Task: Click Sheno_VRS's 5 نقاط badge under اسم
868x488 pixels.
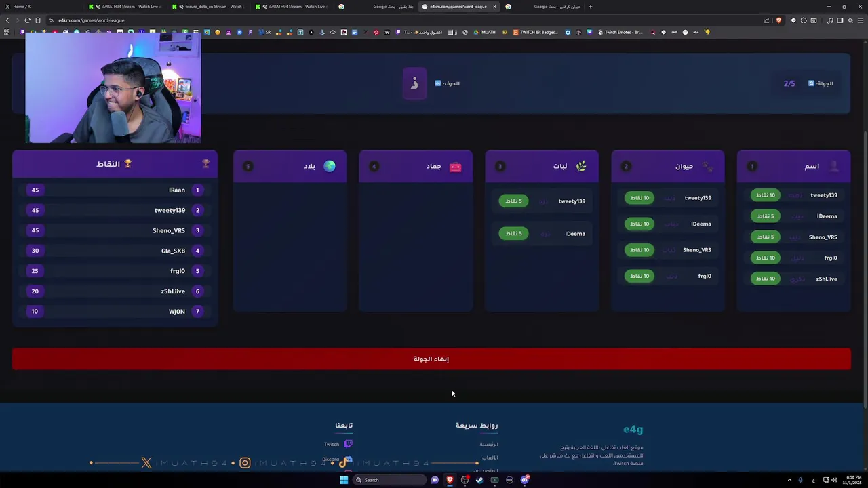Action: [x=766, y=237]
